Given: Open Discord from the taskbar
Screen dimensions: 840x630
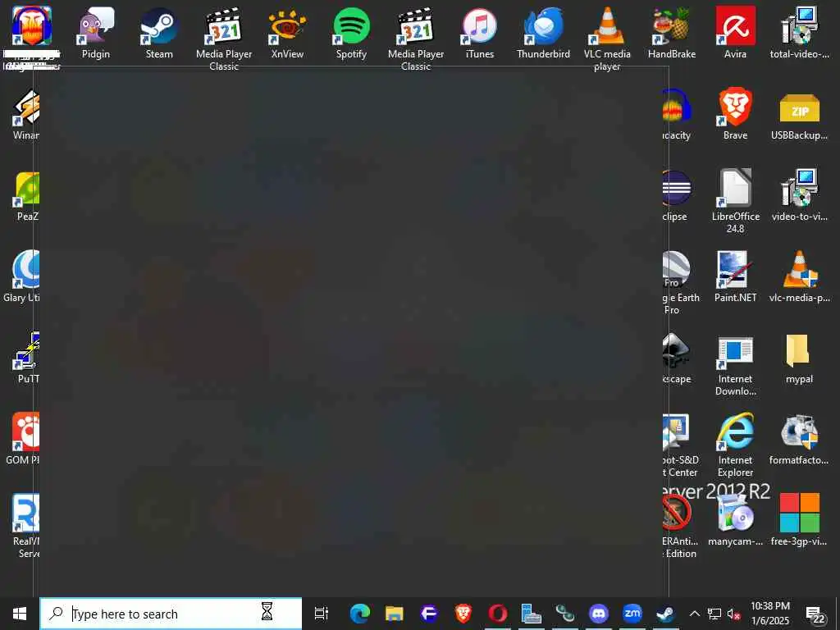Looking at the screenshot, I should coord(598,614).
